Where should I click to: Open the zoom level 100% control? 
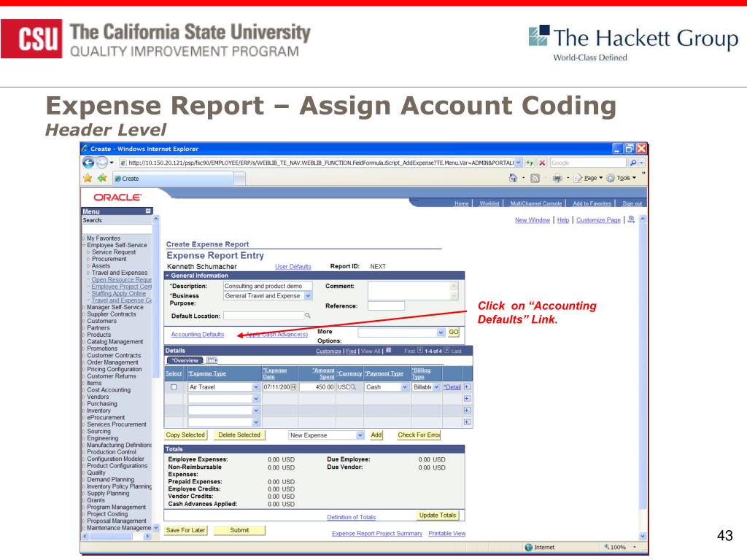pos(620,548)
